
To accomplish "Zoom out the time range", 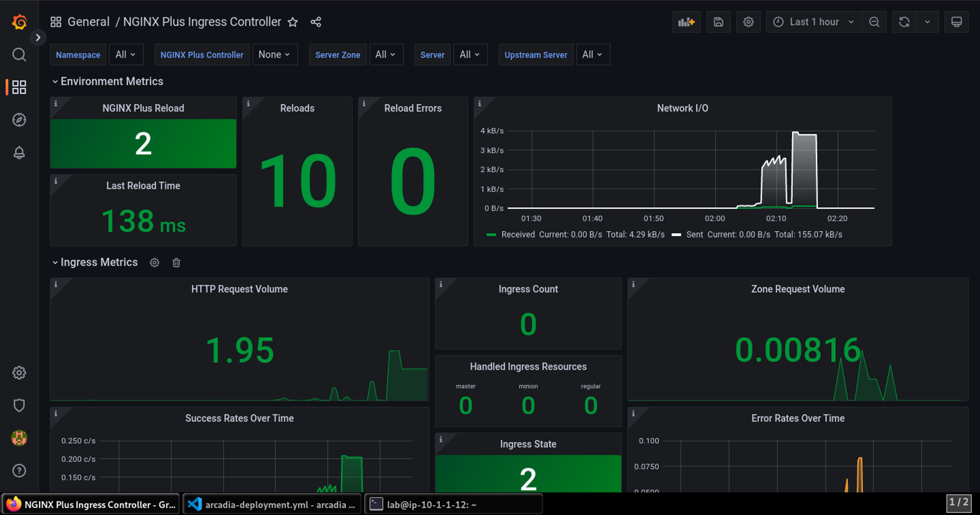I will pyautogui.click(x=874, y=22).
